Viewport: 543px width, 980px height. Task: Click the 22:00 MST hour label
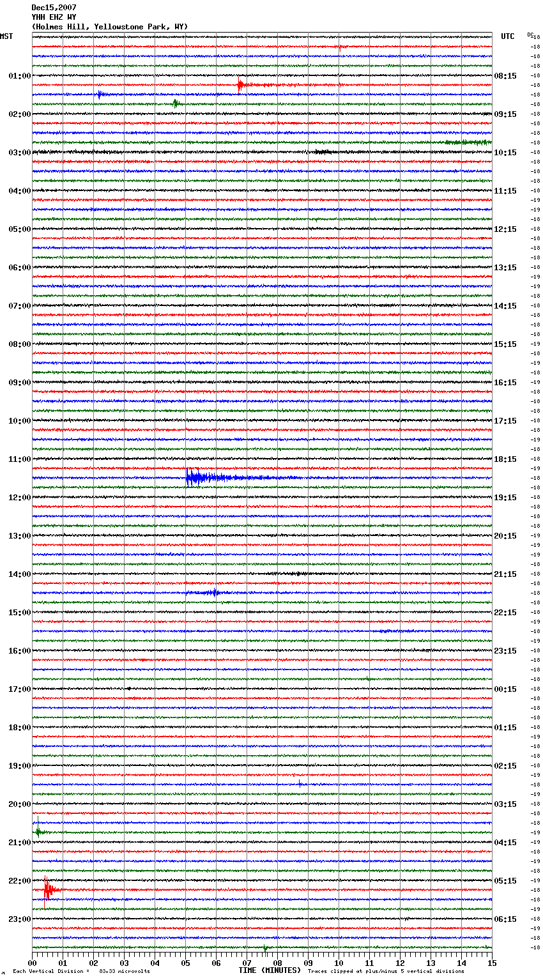click(20, 881)
